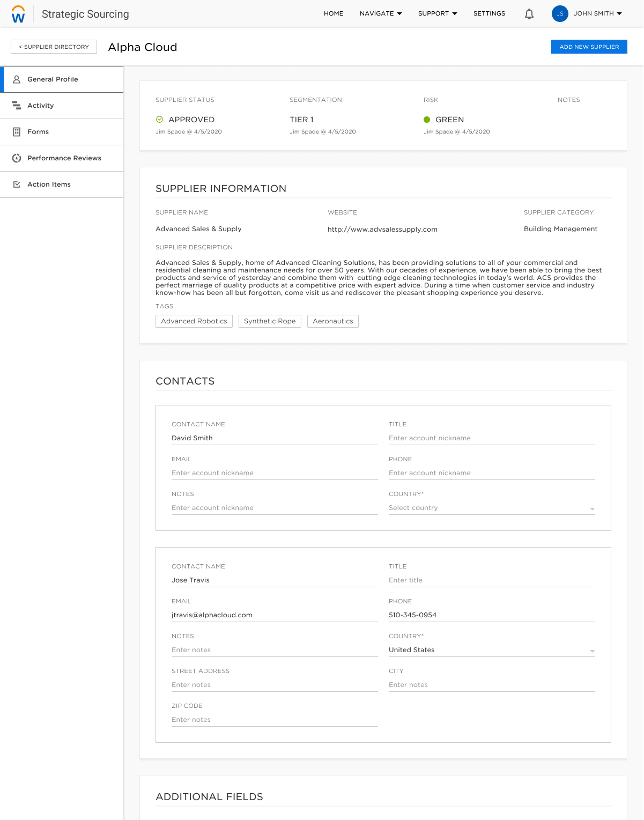Open the advsalessupply.com website link
This screenshot has height=820, width=644.
tap(382, 229)
